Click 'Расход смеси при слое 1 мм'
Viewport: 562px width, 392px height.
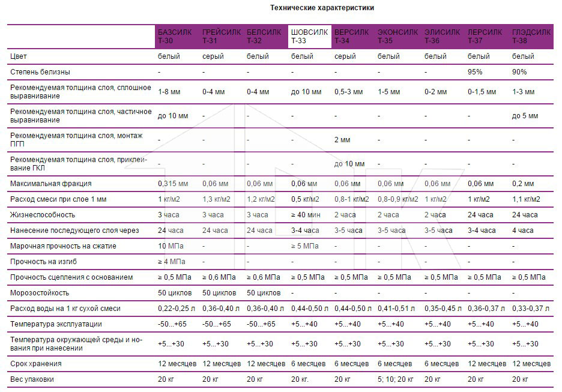pyautogui.click(x=58, y=199)
